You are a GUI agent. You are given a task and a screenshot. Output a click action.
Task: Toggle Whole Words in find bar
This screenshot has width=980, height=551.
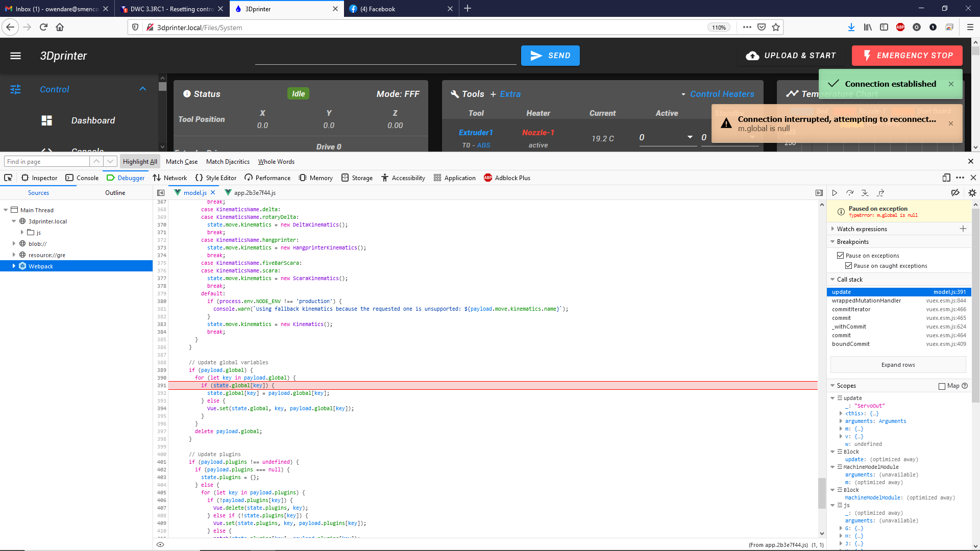pyautogui.click(x=276, y=162)
